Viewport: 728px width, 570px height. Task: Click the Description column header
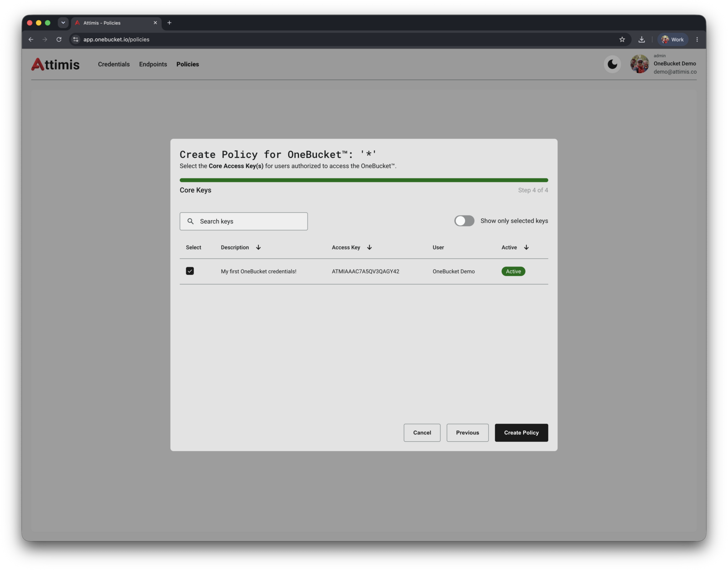(x=235, y=247)
